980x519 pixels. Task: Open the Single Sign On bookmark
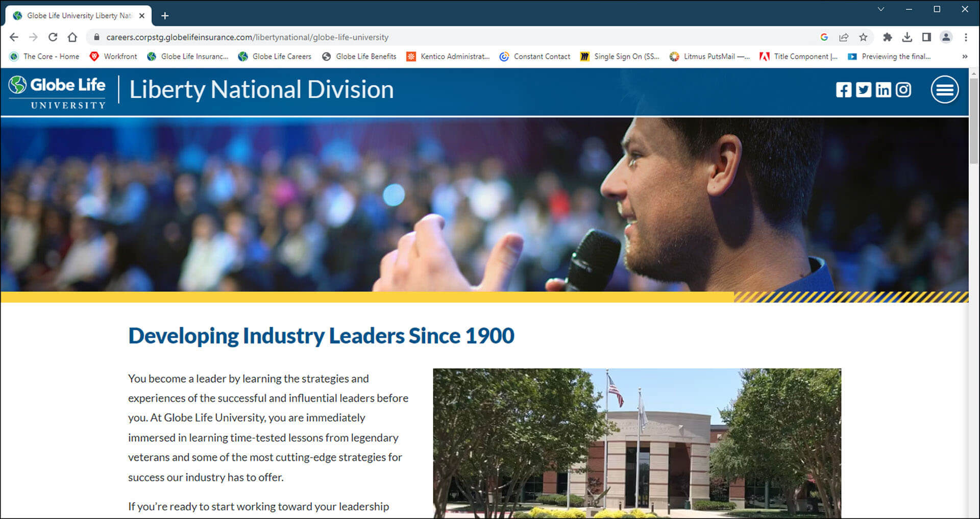point(620,57)
